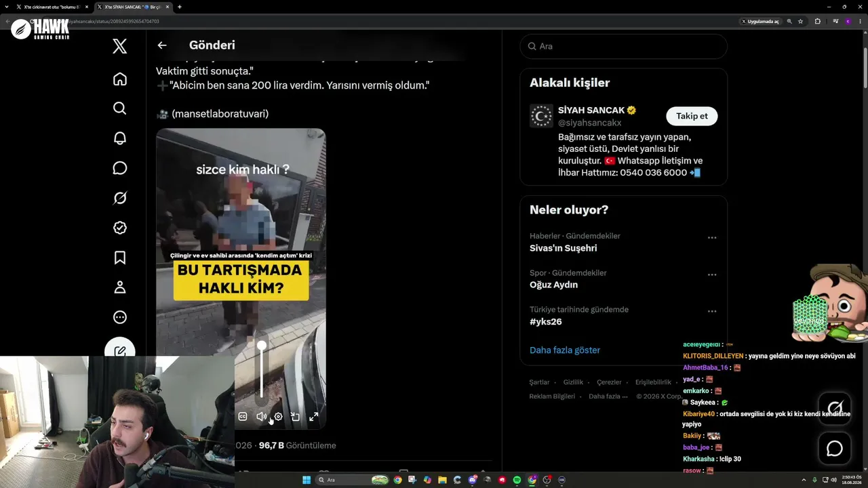Expand the Daha fazla footer menu
Viewport: 868px width, 488px height.
pyautogui.click(x=608, y=396)
